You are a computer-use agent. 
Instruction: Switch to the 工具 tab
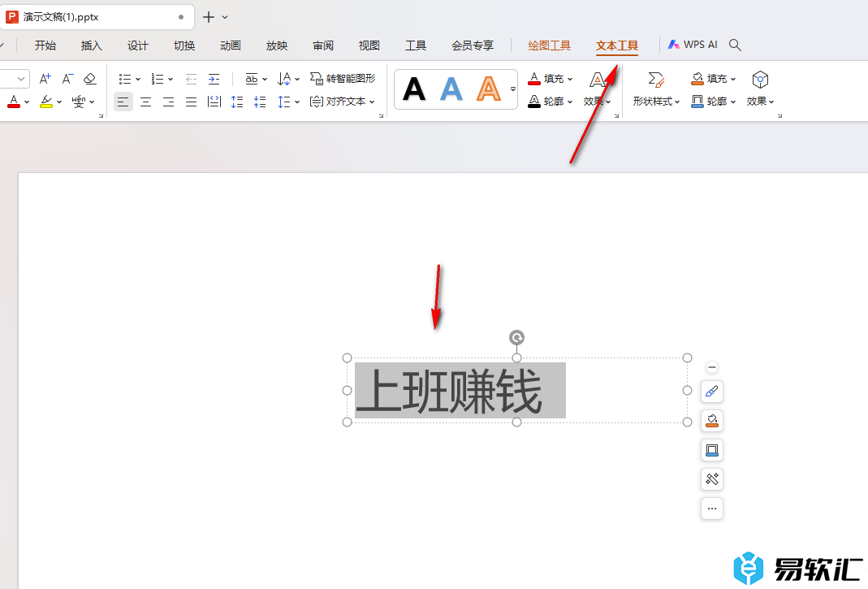pyautogui.click(x=416, y=45)
